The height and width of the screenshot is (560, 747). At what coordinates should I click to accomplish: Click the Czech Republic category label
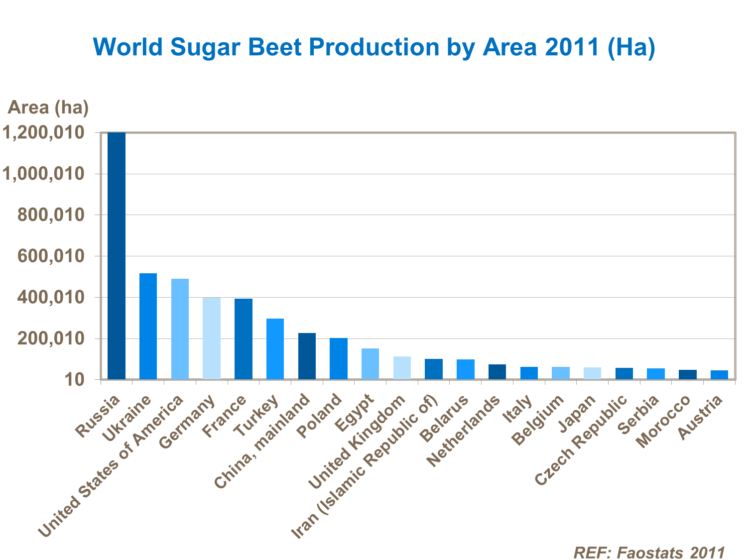580,441
